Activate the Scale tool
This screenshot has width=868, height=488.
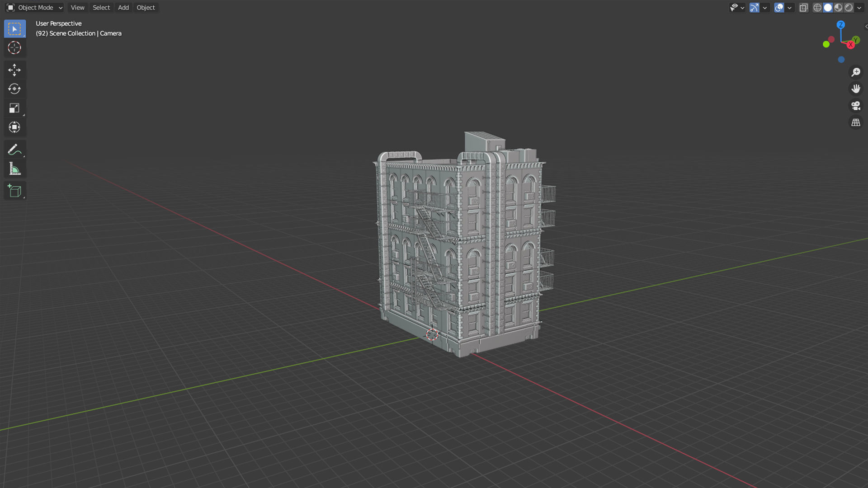point(14,108)
